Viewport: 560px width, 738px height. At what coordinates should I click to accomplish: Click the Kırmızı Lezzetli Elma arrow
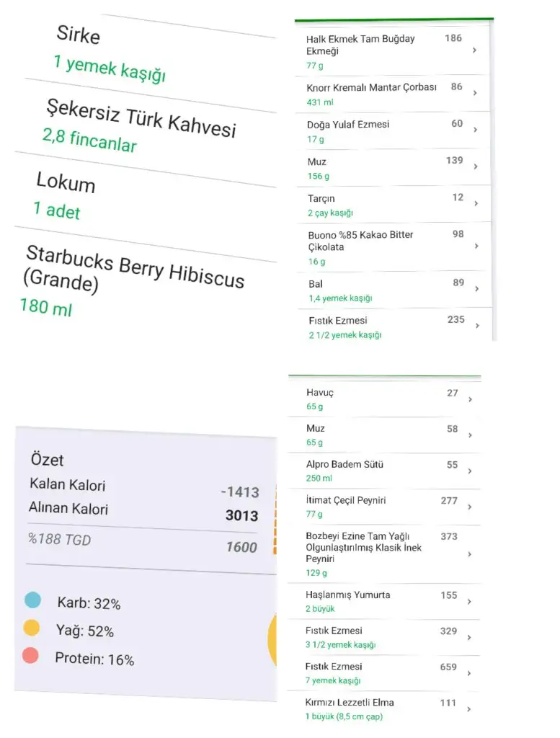pyautogui.click(x=470, y=708)
